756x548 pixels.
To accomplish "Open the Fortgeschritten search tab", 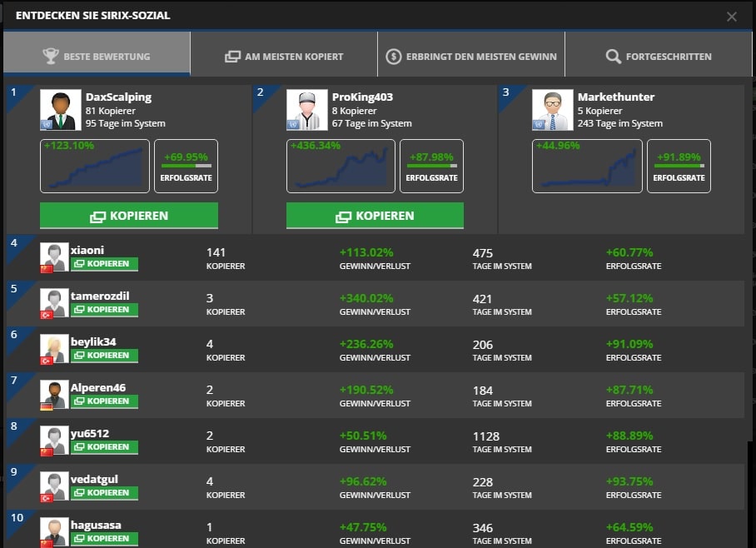I will pyautogui.click(x=659, y=57).
